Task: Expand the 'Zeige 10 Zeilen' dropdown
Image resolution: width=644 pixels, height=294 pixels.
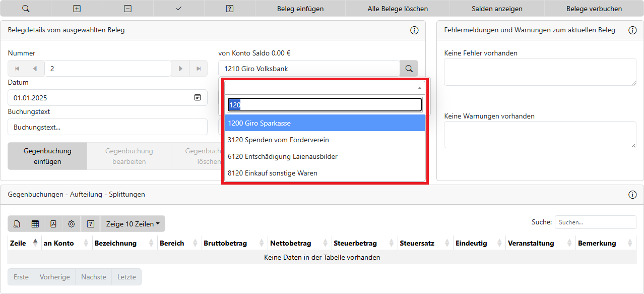Action: 133,224
